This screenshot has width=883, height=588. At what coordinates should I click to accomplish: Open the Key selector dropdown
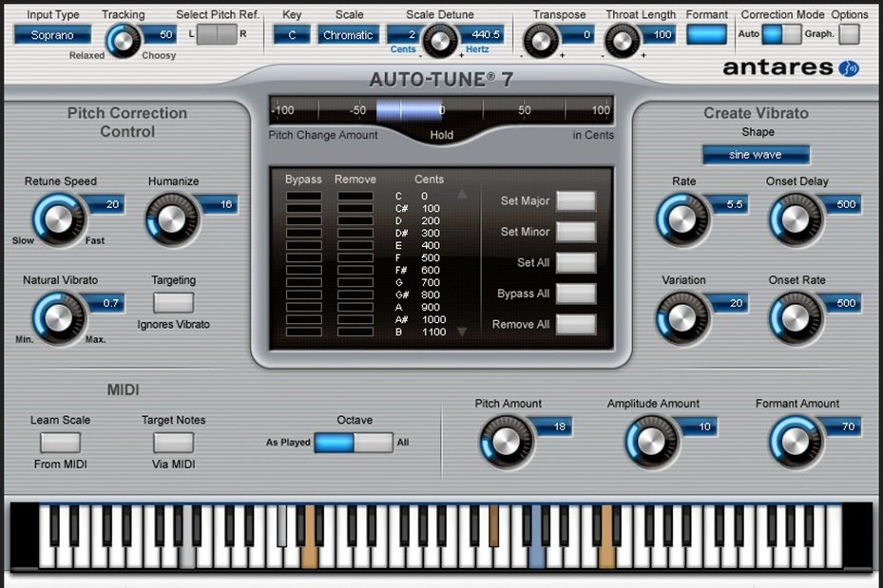click(292, 35)
